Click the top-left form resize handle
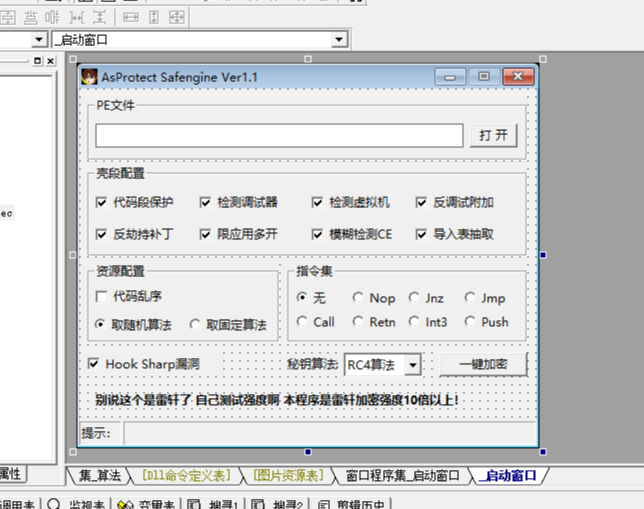 coord(73,59)
